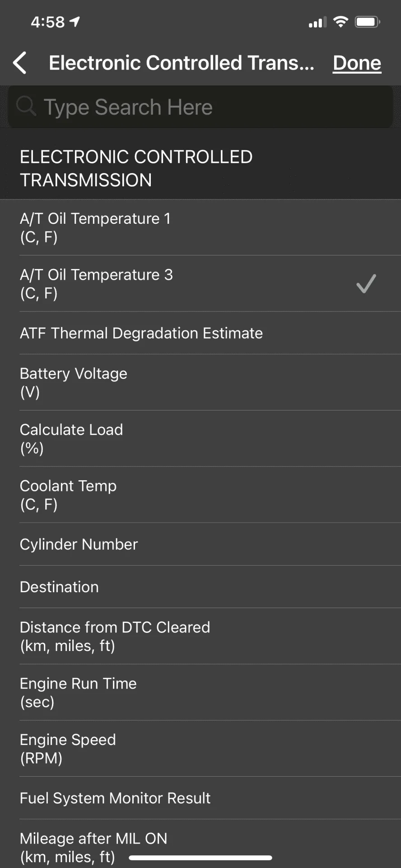This screenshot has width=401, height=868.
Task: Tap the battery status icon
Action: 367,22
